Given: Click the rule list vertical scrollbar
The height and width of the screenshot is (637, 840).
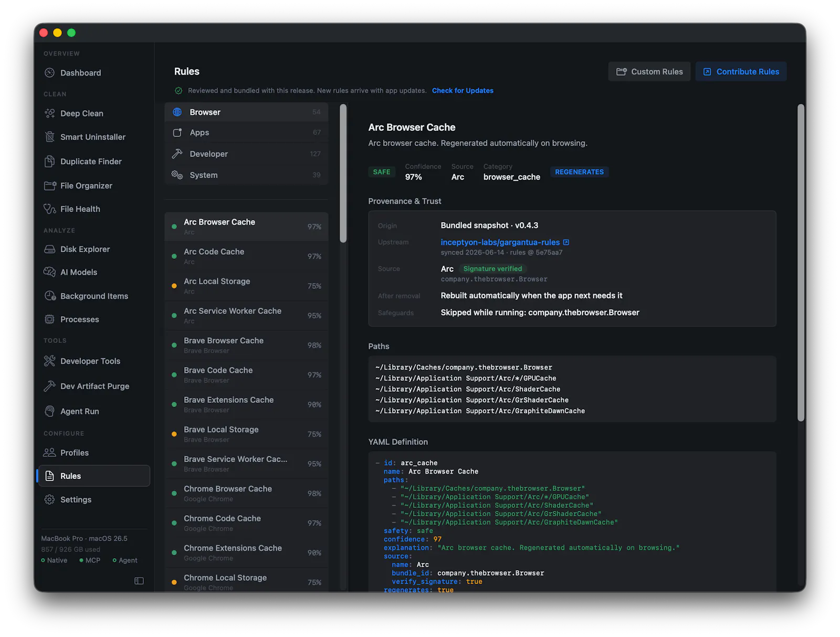Looking at the screenshot, I should (343, 173).
